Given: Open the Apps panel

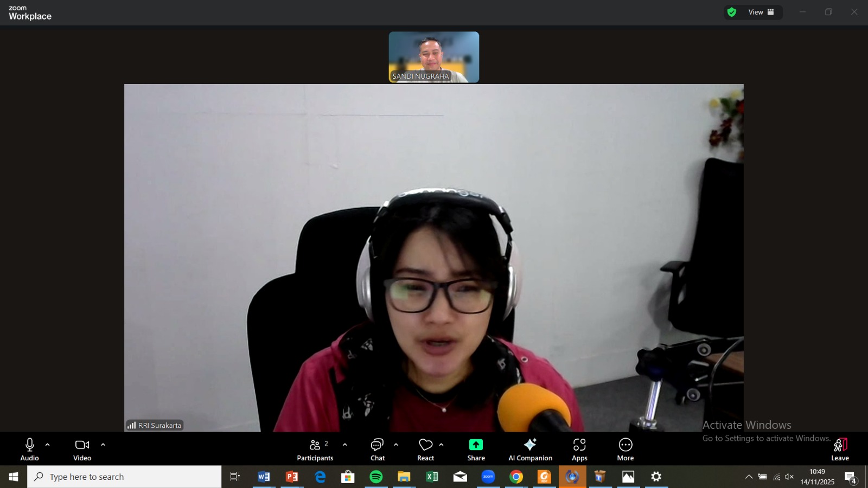Looking at the screenshot, I should tap(579, 449).
